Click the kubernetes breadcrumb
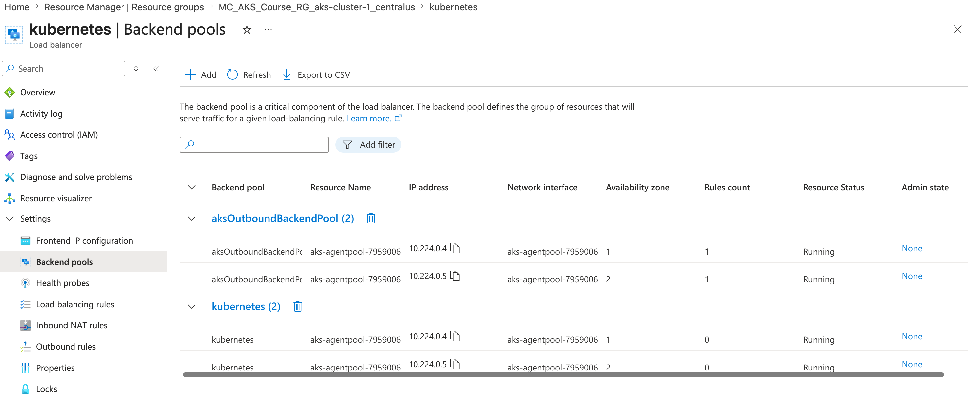Image resolution: width=980 pixels, height=395 pixels. [x=454, y=7]
